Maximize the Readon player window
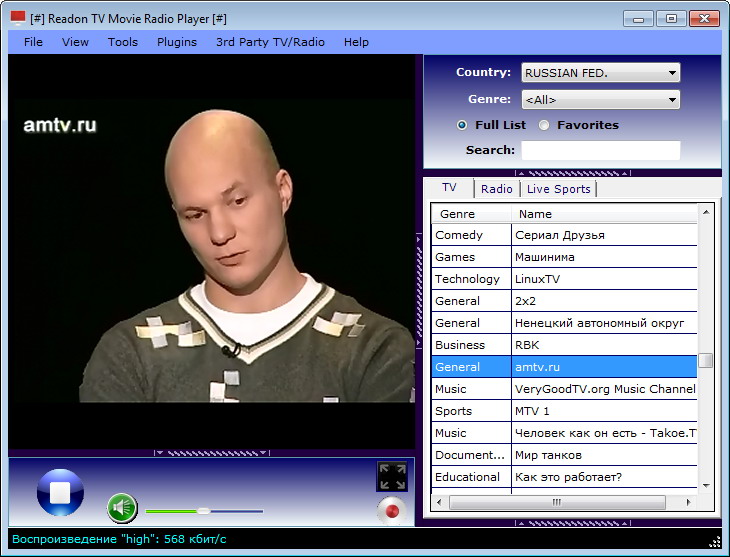 point(671,19)
